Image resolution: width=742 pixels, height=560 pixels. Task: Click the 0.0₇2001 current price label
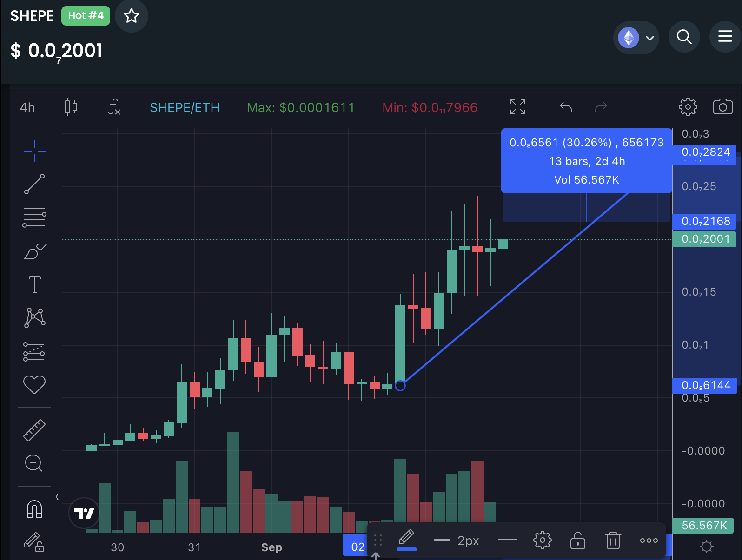(x=705, y=239)
